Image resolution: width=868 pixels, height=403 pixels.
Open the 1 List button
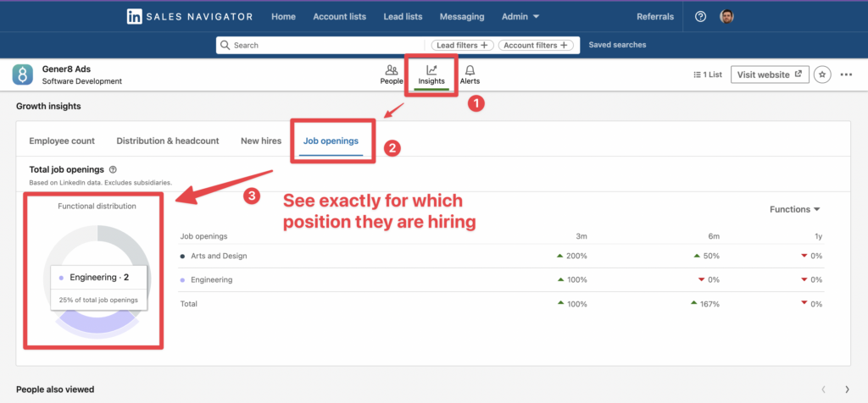(x=708, y=75)
